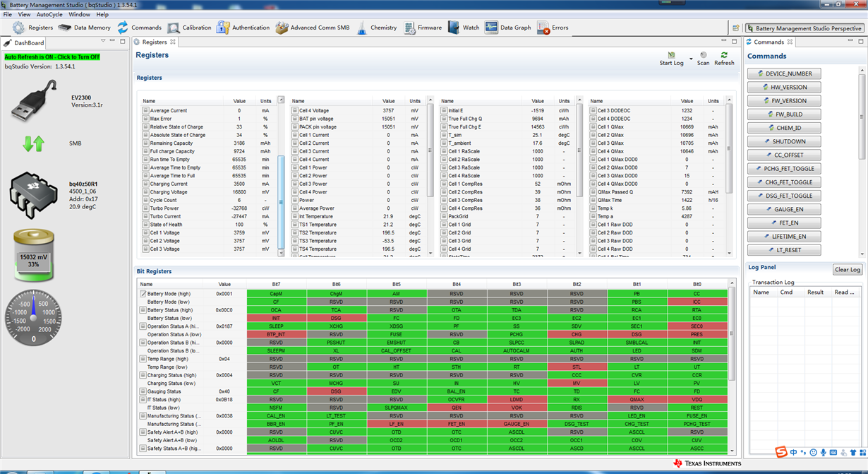Click the LT_RESET command button
The width and height of the screenshot is (868, 474).
(x=784, y=250)
